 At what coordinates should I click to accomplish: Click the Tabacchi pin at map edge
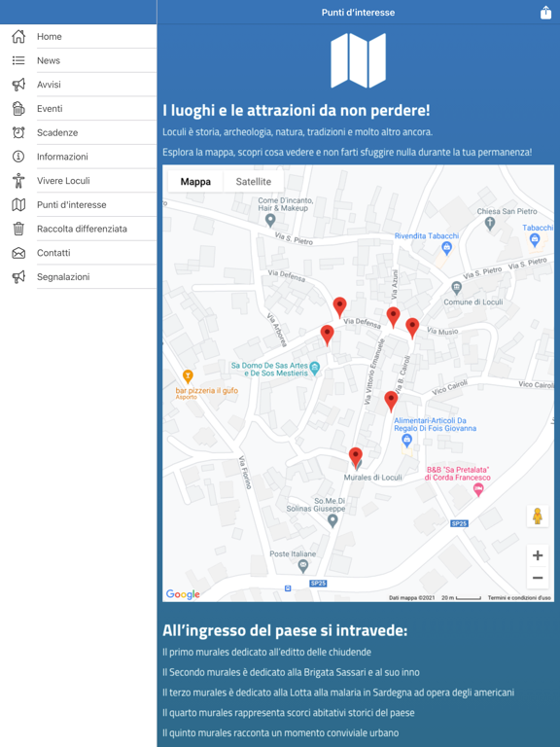535,240
